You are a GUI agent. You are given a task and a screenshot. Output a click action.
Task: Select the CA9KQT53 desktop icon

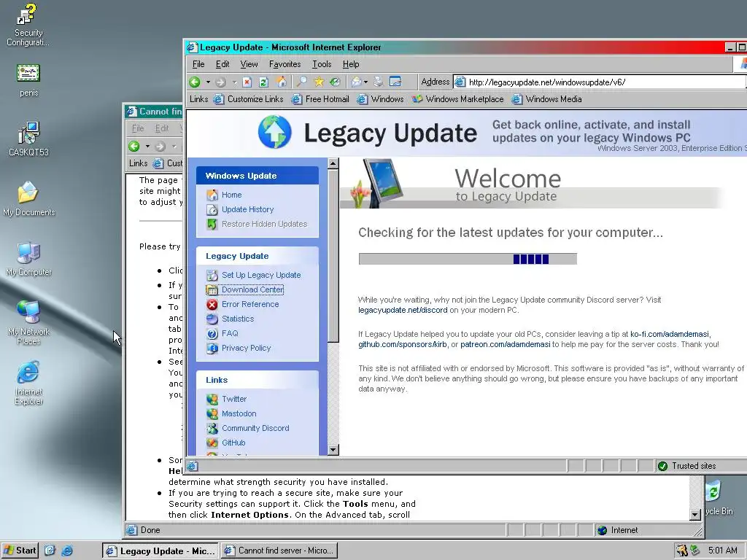pos(28,139)
